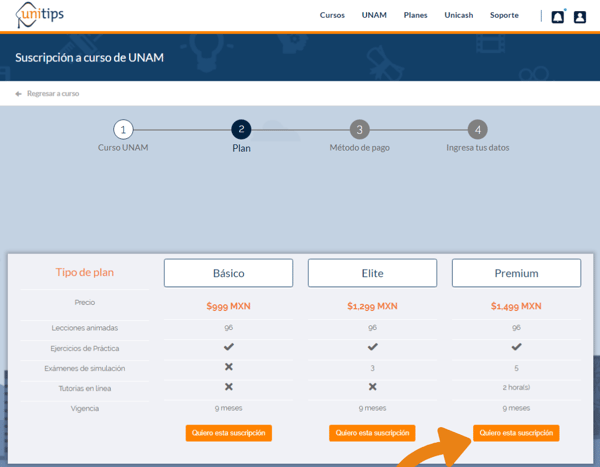
Task: Click the Básico 9 meses vigencia value
Action: click(x=228, y=408)
